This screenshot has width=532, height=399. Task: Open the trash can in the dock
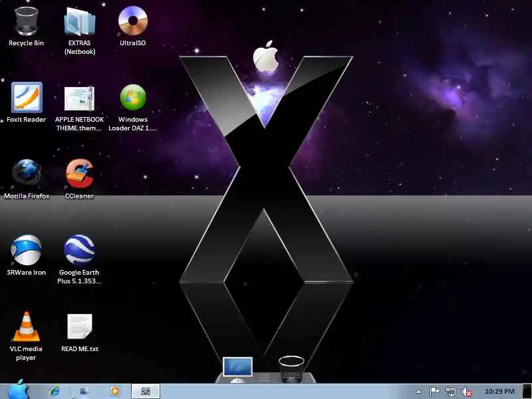291,369
